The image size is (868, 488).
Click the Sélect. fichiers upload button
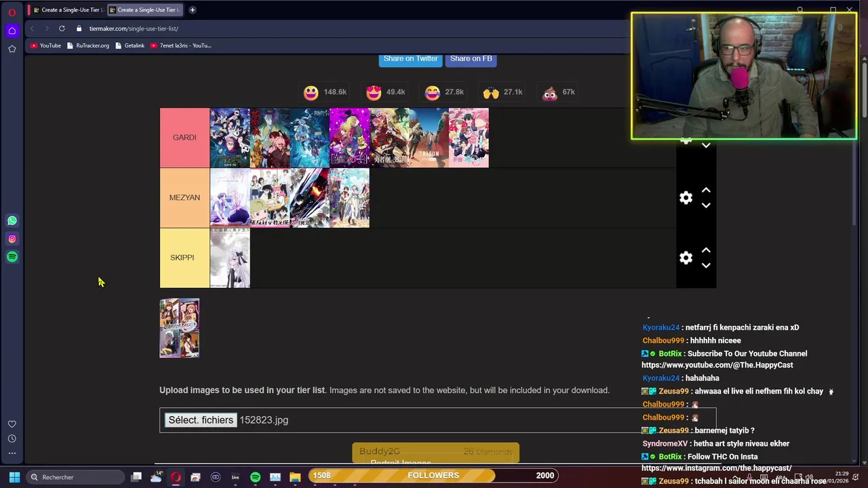click(x=201, y=420)
